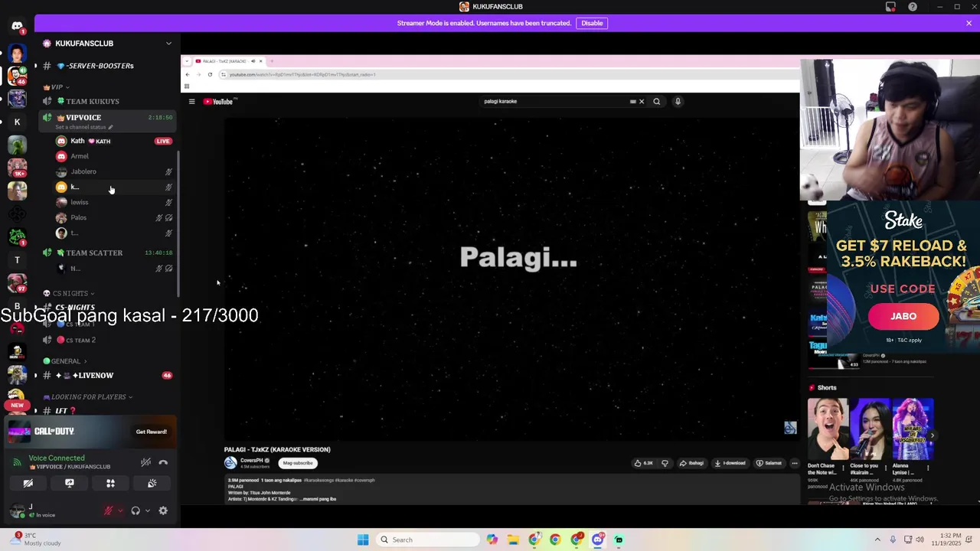Disconnect from voice with hang-up icon

pyautogui.click(x=163, y=462)
